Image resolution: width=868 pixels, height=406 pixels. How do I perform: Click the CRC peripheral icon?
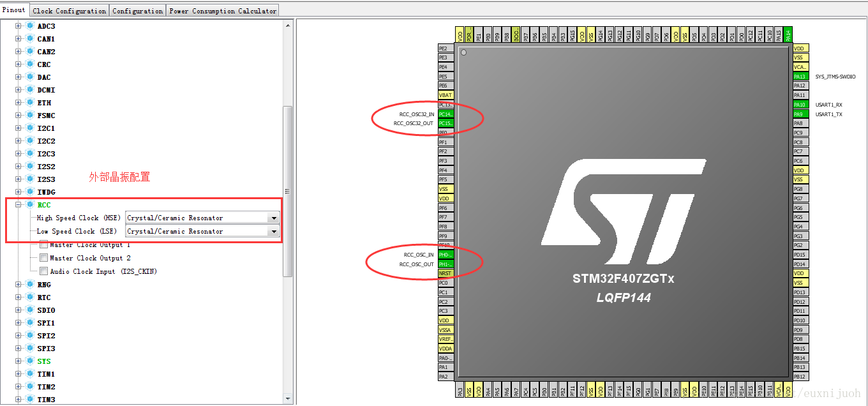(30, 64)
